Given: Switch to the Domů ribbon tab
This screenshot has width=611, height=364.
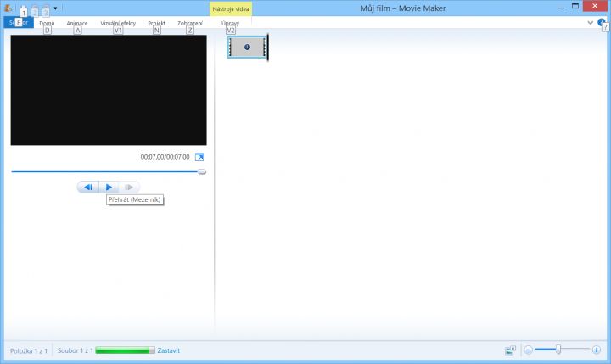Looking at the screenshot, I should coord(47,23).
